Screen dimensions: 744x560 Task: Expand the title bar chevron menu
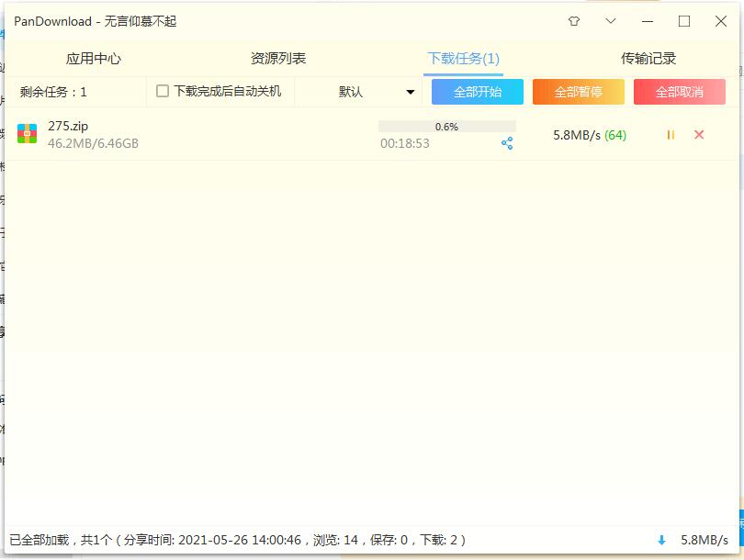[x=611, y=21]
